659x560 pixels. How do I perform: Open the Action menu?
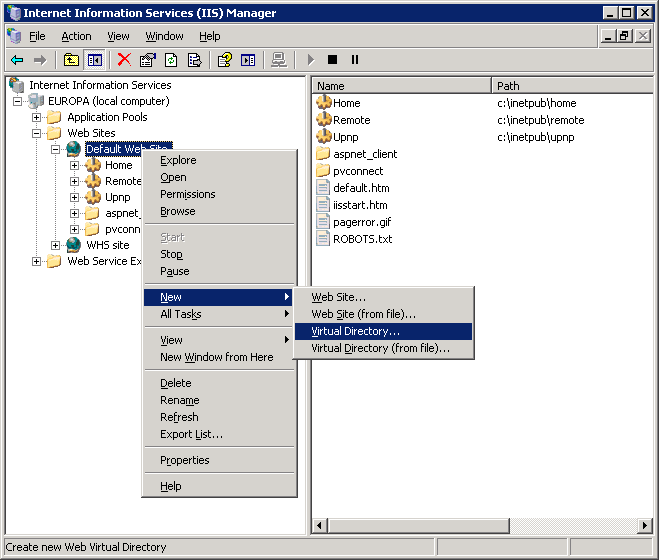(76, 37)
